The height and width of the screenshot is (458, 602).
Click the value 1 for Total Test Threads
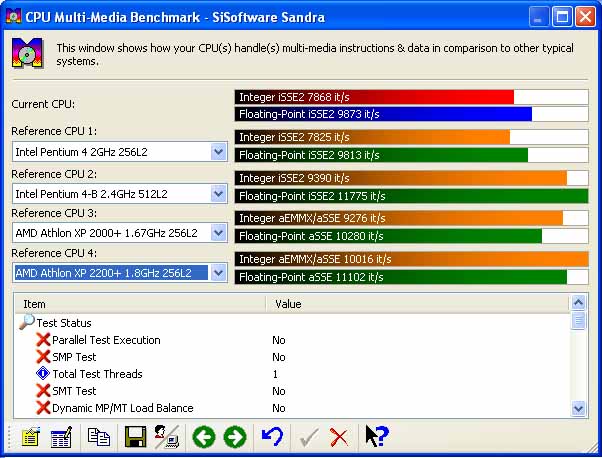pos(275,374)
